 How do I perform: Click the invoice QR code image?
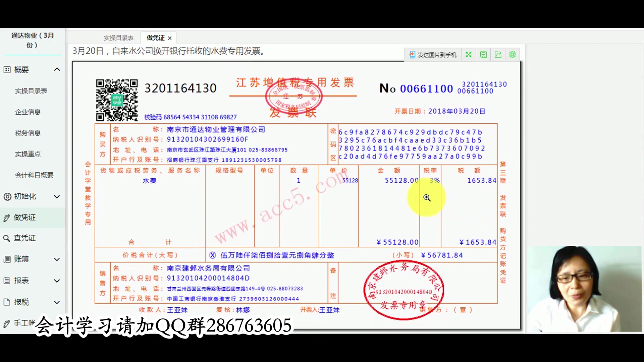pos(117,100)
